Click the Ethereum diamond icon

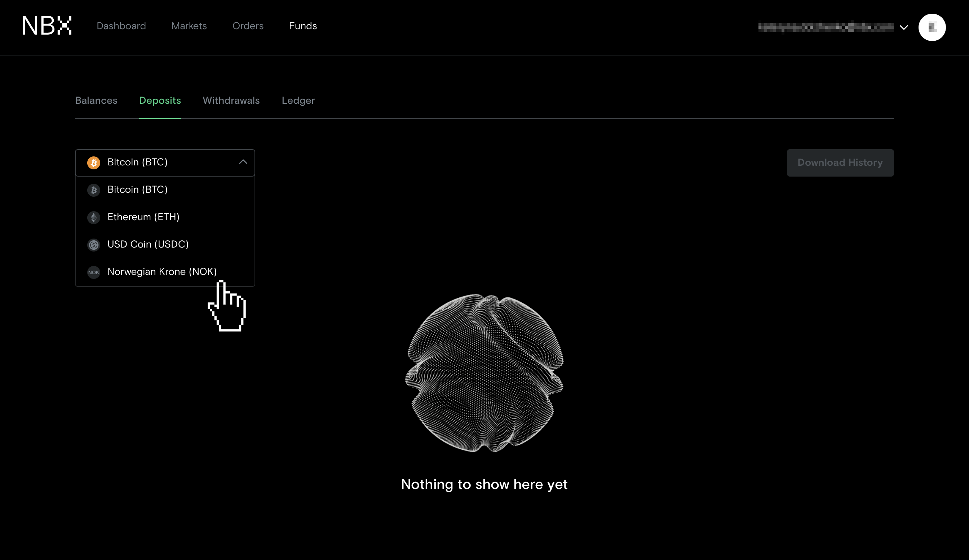(93, 217)
